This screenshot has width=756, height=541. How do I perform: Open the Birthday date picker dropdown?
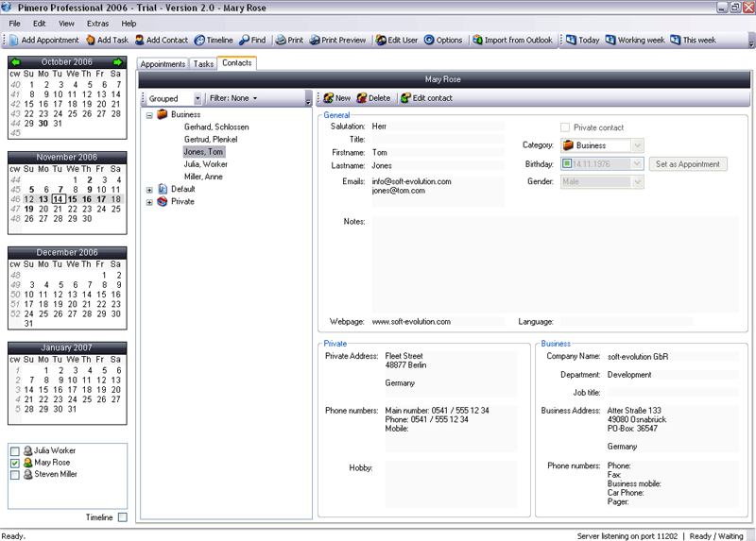point(637,163)
